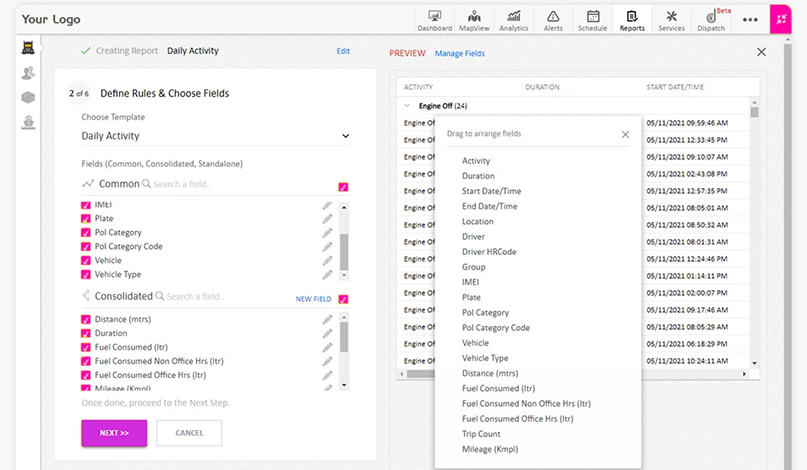The height and width of the screenshot is (470, 807).
Task: Toggle the Distance (mtrs) checkbox
Action: pos(85,320)
